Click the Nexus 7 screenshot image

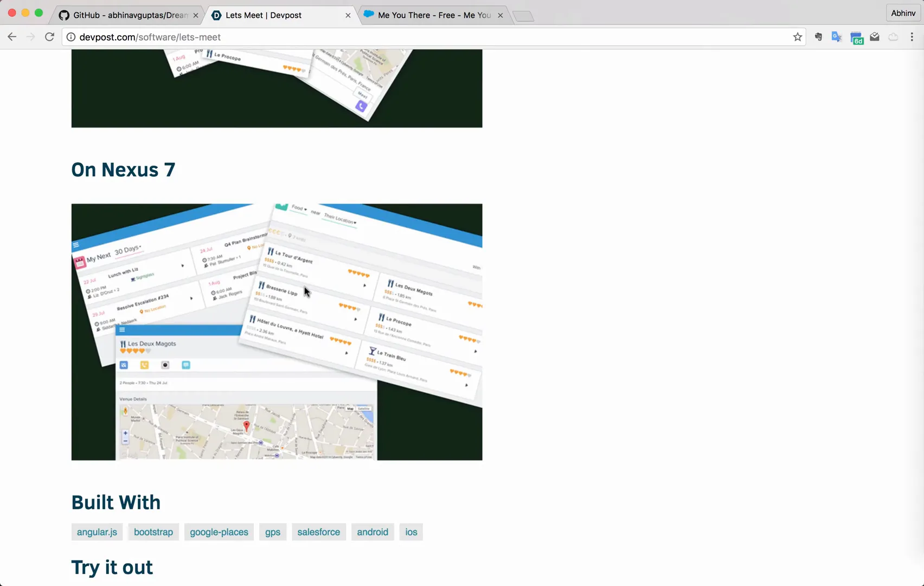(277, 332)
